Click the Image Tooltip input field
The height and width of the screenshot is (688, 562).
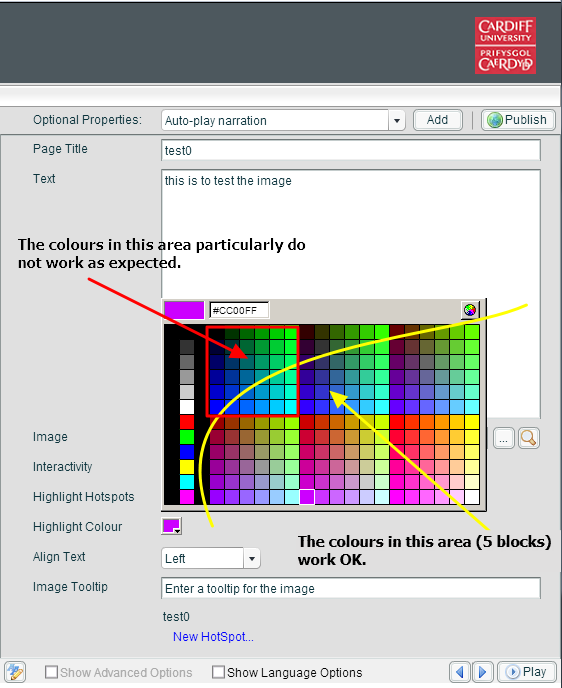[x=351, y=588]
